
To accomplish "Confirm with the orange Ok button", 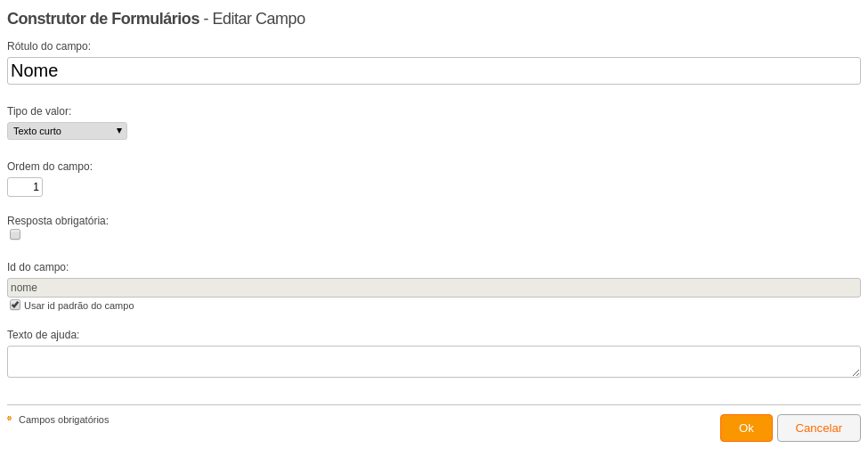I will coord(746,428).
